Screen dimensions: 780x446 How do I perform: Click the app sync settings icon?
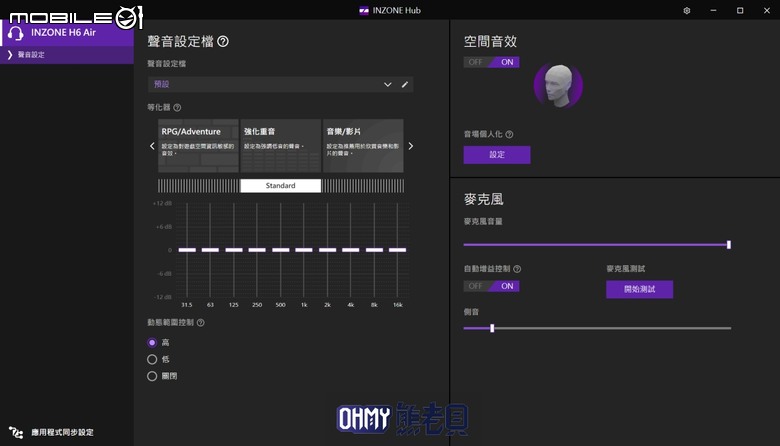[16, 432]
